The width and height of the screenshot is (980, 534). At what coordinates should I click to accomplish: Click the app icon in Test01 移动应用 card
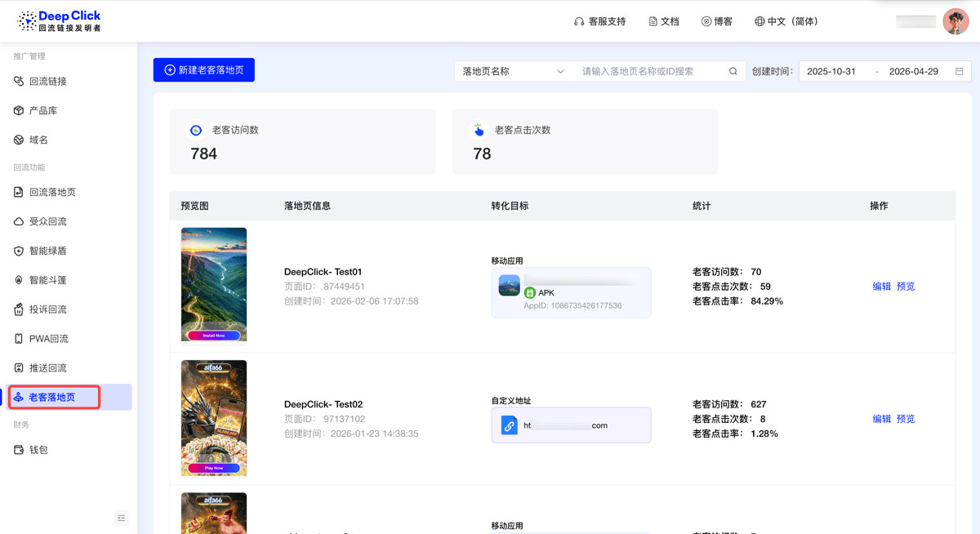pos(509,285)
